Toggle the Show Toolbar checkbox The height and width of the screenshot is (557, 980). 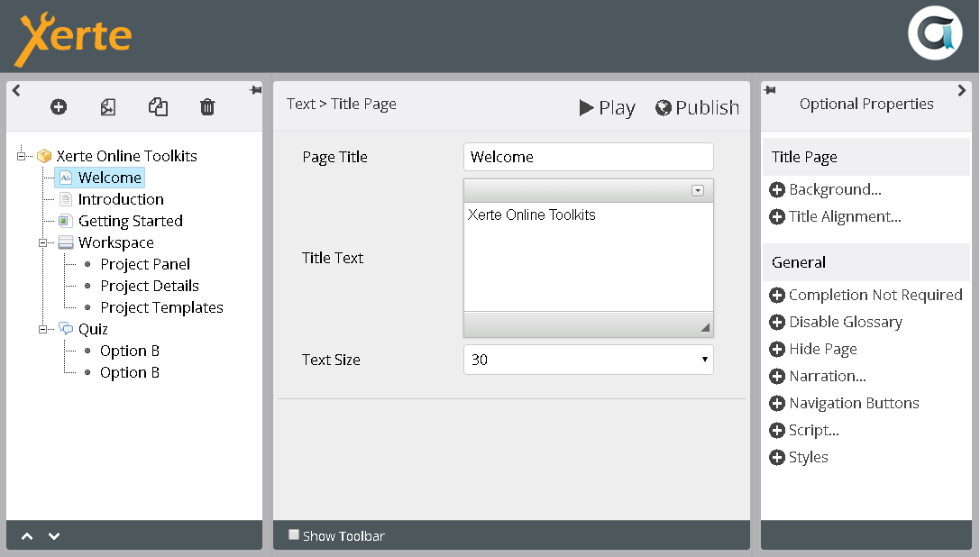coord(294,534)
